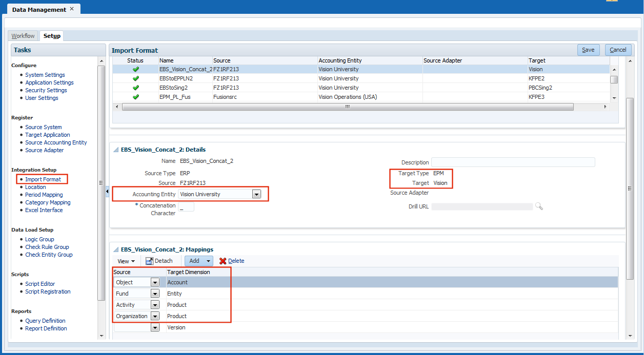Select the EPM_PL_Fus row in table
This screenshot has height=355, width=644.
[175, 97]
